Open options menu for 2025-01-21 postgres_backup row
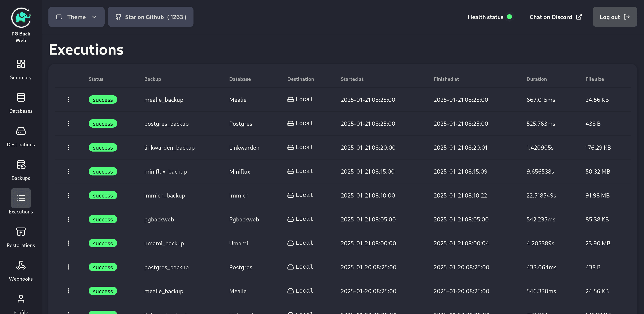This screenshot has width=644, height=314. click(69, 123)
